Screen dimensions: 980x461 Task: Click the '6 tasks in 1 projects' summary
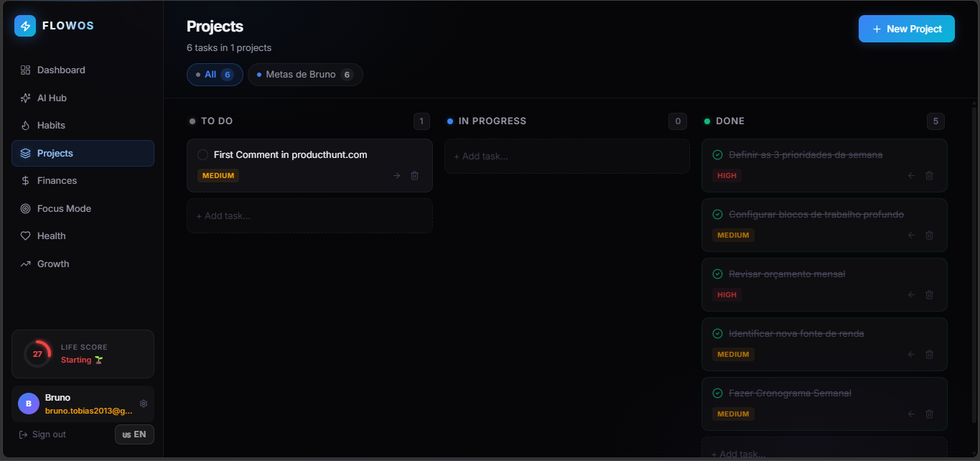tap(229, 48)
